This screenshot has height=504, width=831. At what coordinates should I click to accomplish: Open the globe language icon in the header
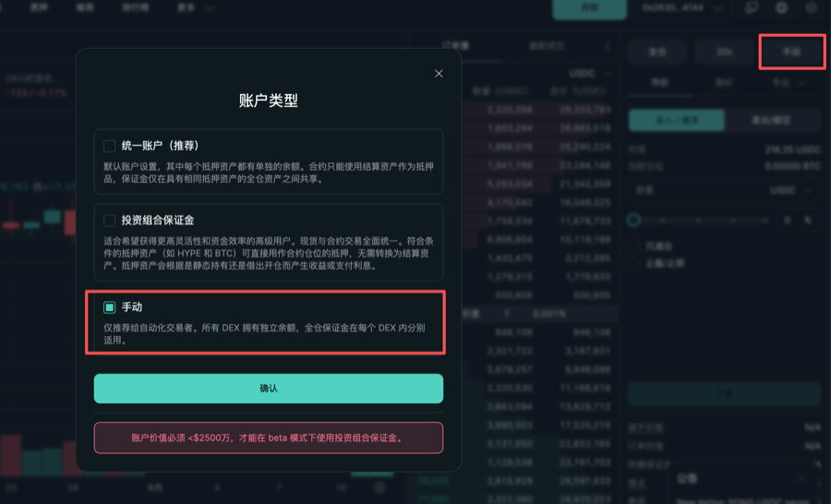[x=782, y=8]
